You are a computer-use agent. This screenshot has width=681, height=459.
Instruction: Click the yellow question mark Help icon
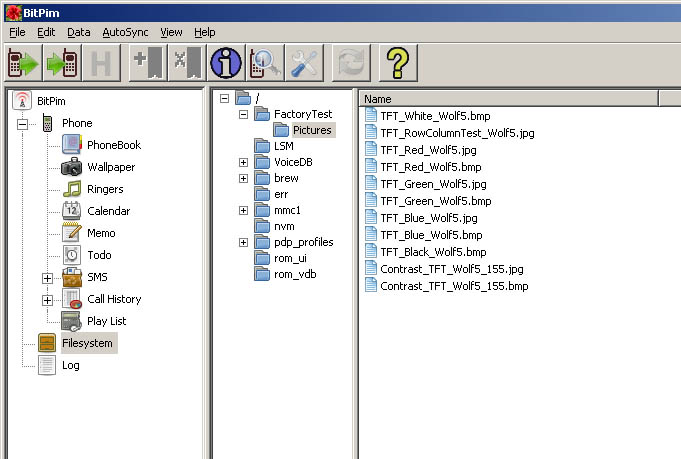point(397,63)
